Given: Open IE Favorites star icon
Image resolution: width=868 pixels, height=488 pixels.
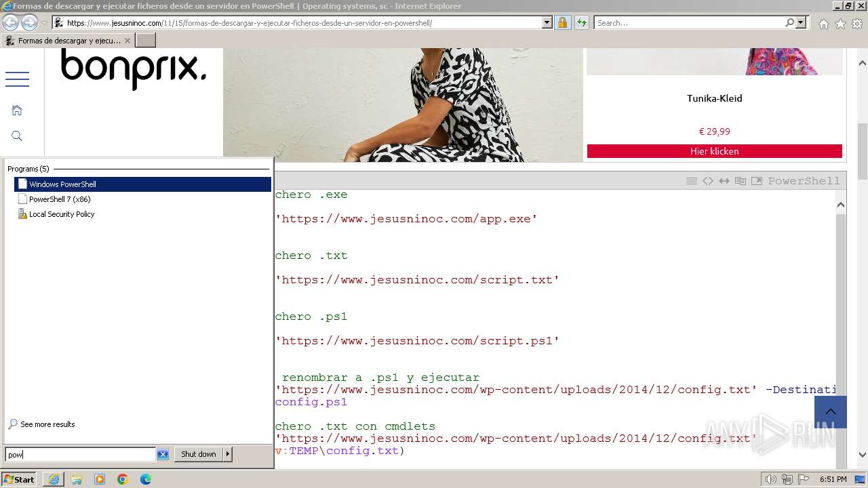Looking at the screenshot, I should pyautogui.click(x=840, y=24).
